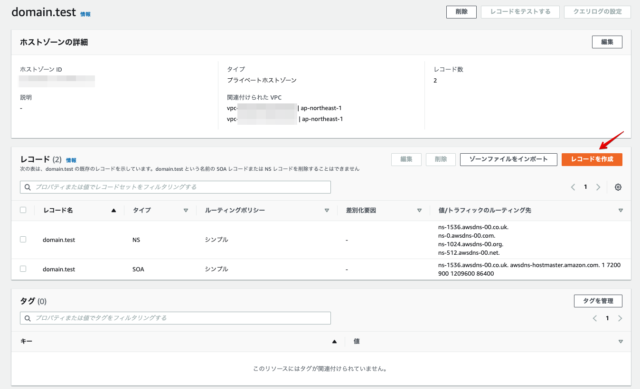This screenshot has height=389, width=640.
Task: Click 編集 button in ホストゾーンの詳細 panel
Action: (607, 42)
